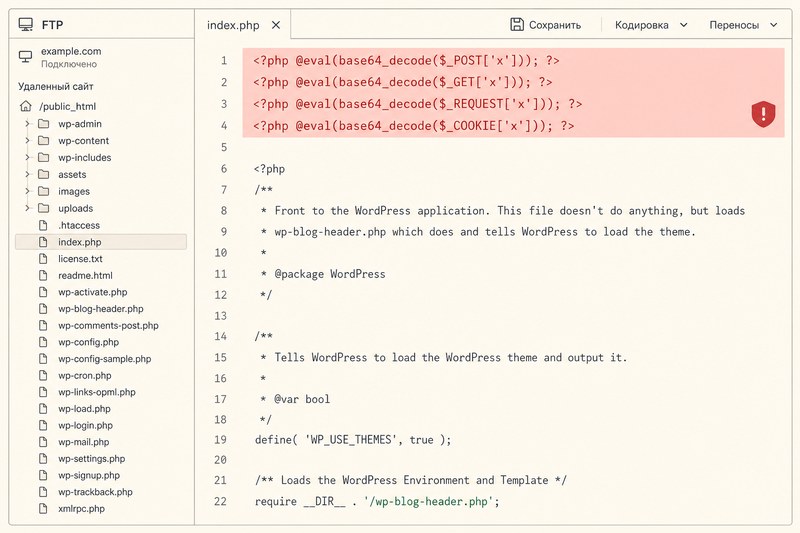Click the Подключено status text
The image size is (800, 533).
pyautogui.click(x=69, y=64)
